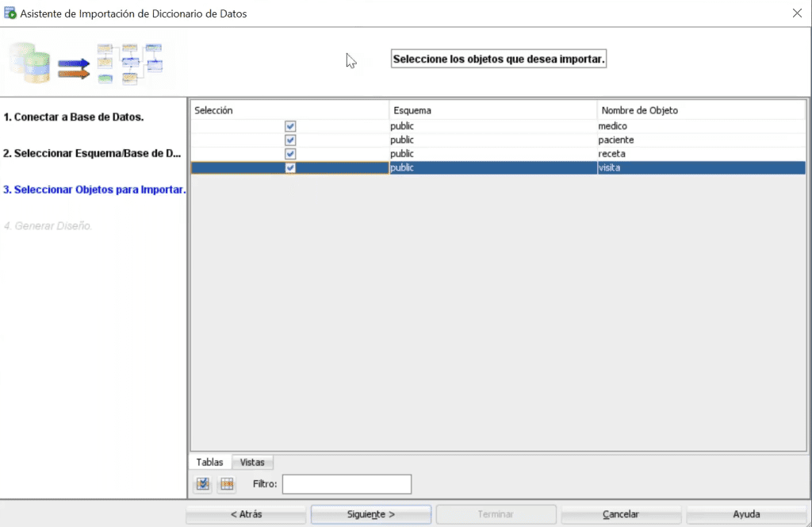Focus the Filtro text field
Viewport: 812px width, 527px height.
[347, 484]
